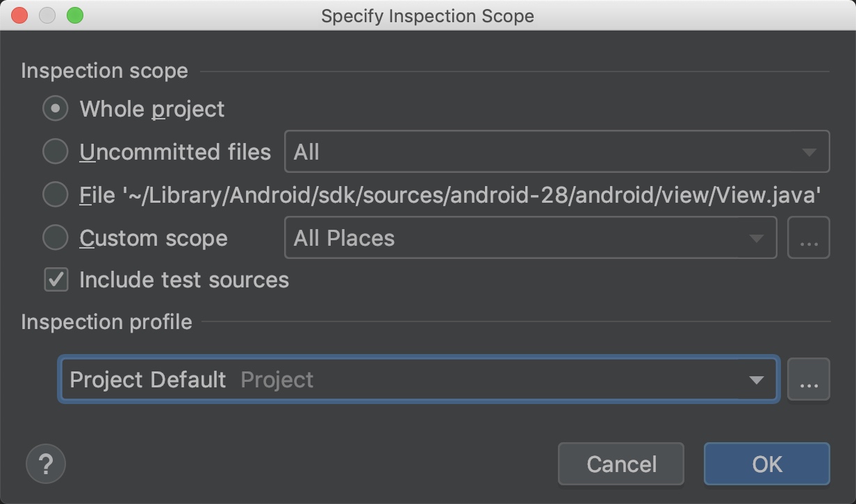The height and width of the screenshot is (504, 856).
Task: Choose the Uncommitted files scope option
Action: click(55, 151)
